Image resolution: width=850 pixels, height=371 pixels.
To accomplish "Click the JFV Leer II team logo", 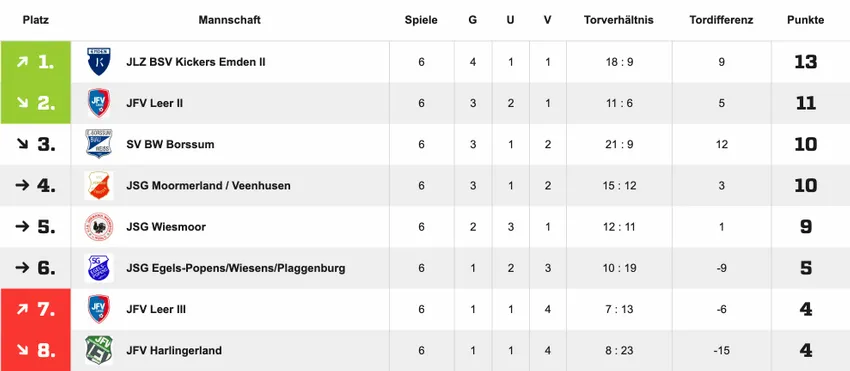I will coord(99,103).
